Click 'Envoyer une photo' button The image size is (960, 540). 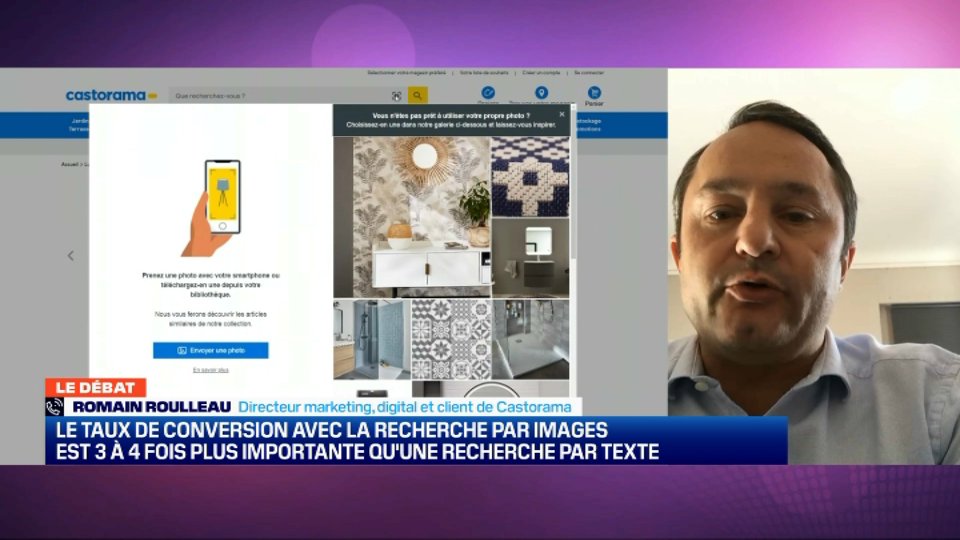pyautogui.click(x=211, y=350)
